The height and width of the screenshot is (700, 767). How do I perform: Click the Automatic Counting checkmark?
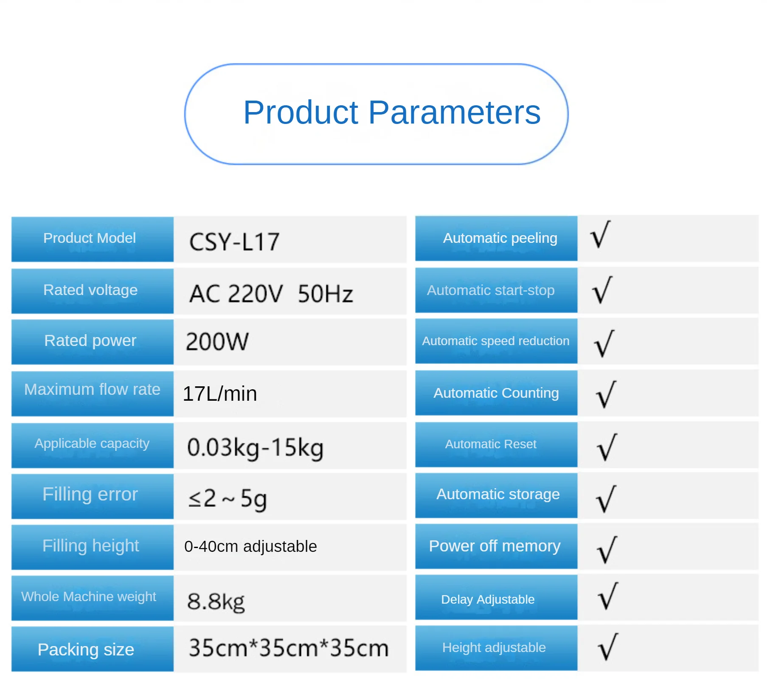pos(606,395)
